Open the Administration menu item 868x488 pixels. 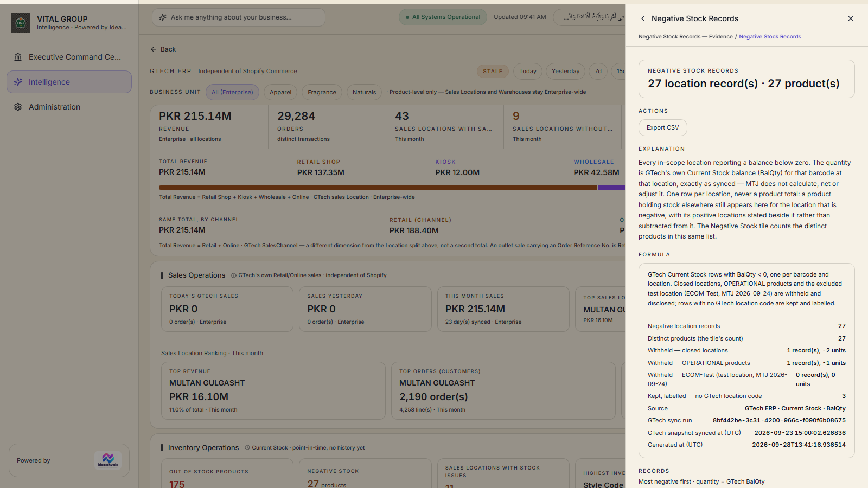[69, 107]
